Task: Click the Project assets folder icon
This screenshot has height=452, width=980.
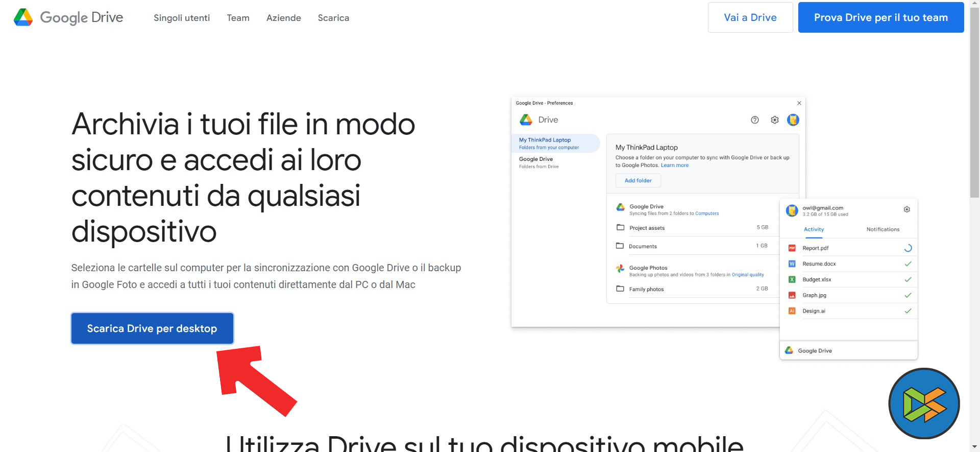Action: (620, 228)
